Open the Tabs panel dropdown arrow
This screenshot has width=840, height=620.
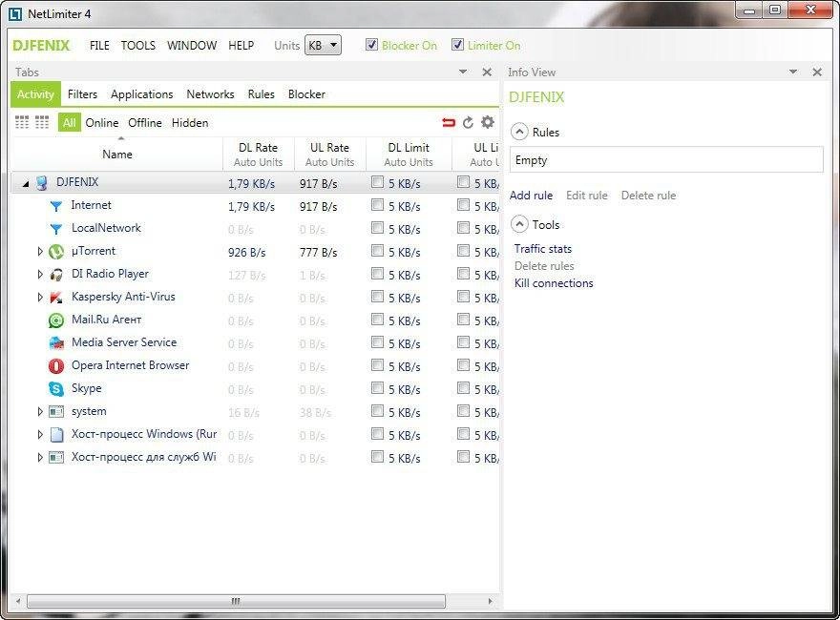click(x=463, y=72)
